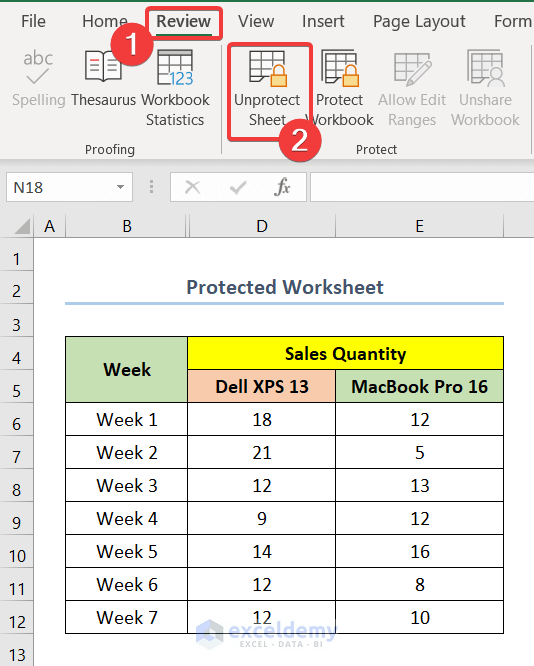Screen dimensions: 534x666
Task: Confirm entry with the checkmark icon
Action: pyautogui.click(x=238, y=187)
